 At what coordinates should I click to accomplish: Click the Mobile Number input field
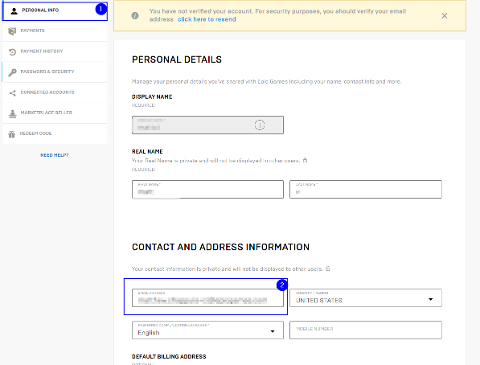pos(365,330)
